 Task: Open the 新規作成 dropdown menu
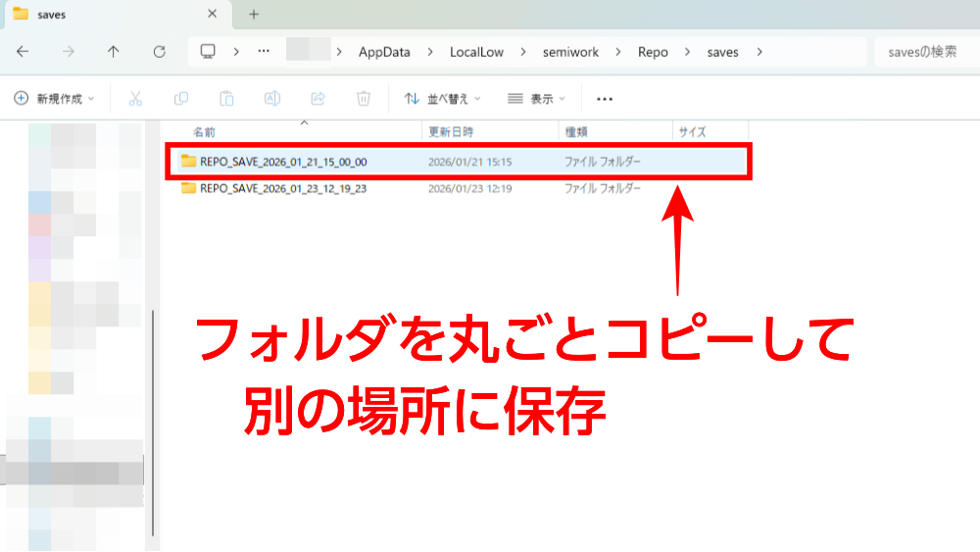click(55, 99)
